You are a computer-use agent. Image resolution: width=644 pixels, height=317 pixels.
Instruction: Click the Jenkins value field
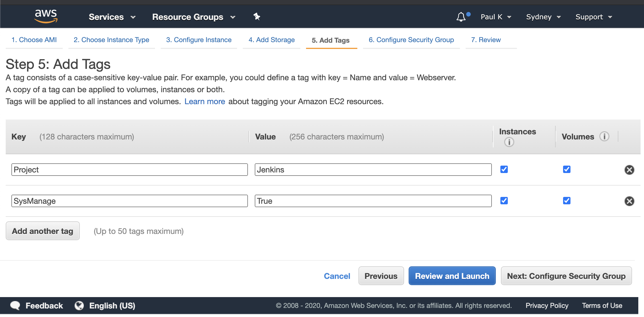coord(373,170)
